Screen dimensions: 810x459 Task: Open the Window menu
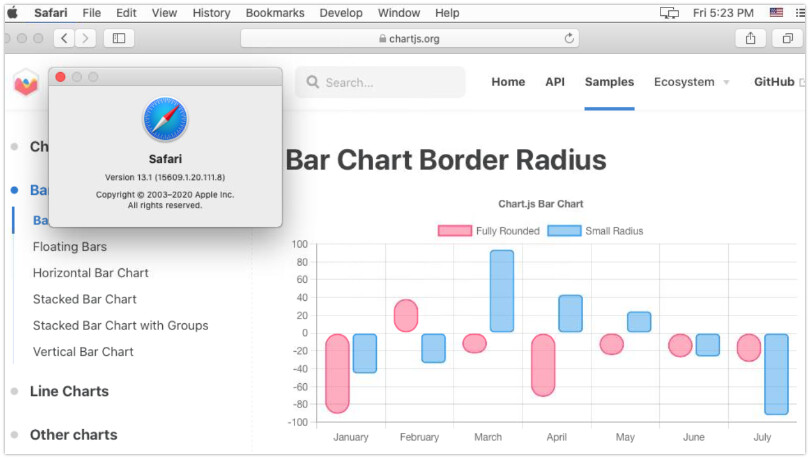[x=399, y=13]
